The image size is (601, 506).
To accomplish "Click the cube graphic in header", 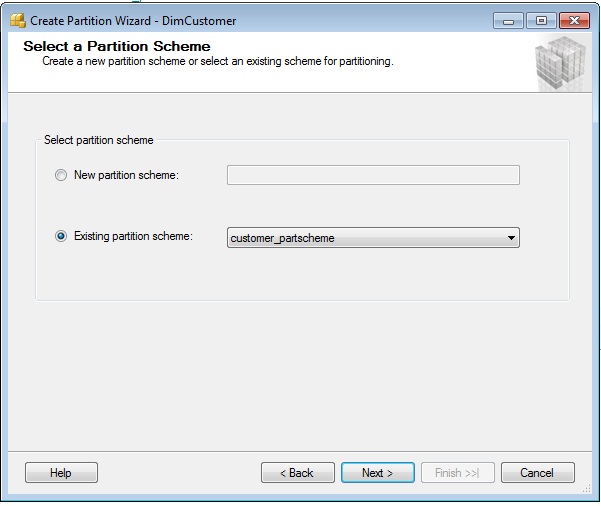I will (x=560, y=63).
